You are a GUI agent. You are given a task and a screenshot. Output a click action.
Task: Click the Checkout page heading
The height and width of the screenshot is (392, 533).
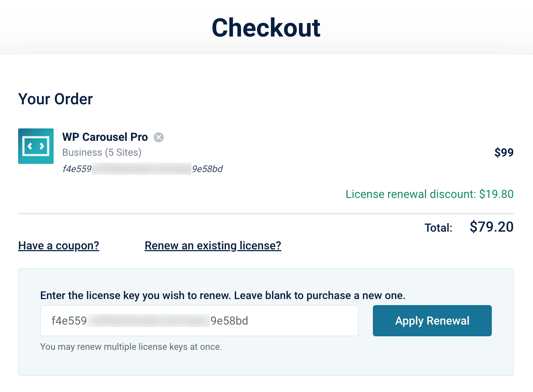266,28
